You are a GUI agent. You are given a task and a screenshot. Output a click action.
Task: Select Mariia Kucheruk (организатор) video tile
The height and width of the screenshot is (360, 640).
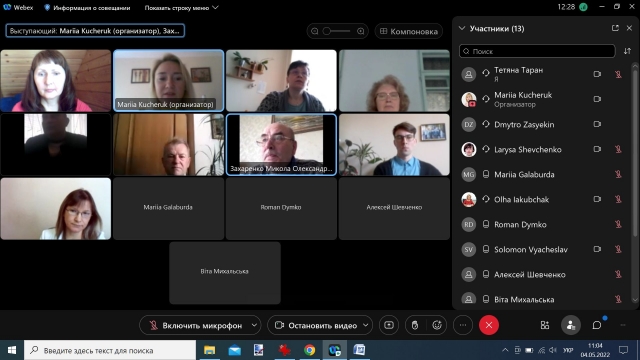(x=169, y=80)
